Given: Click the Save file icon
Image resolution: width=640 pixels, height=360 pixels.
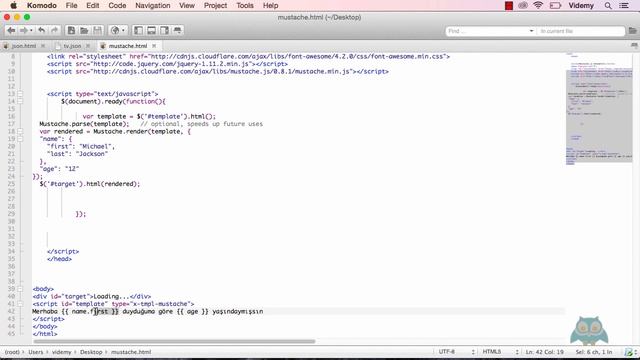Looking at the screenshot, I should click(97, 31).
